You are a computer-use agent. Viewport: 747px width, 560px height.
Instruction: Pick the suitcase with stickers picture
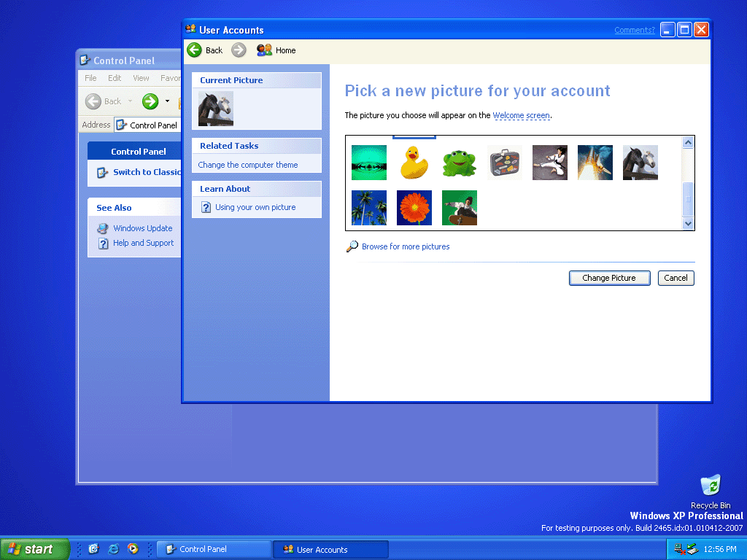point(505,163)
